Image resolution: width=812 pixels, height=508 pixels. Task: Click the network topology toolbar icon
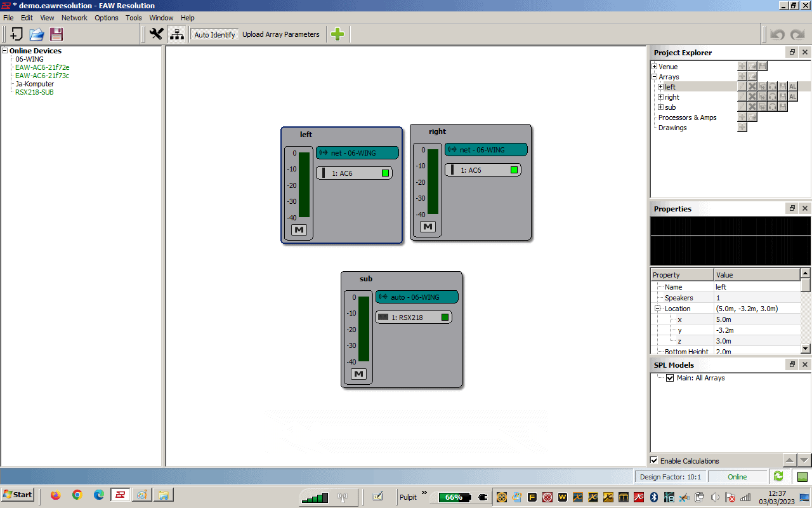point(176,34)
